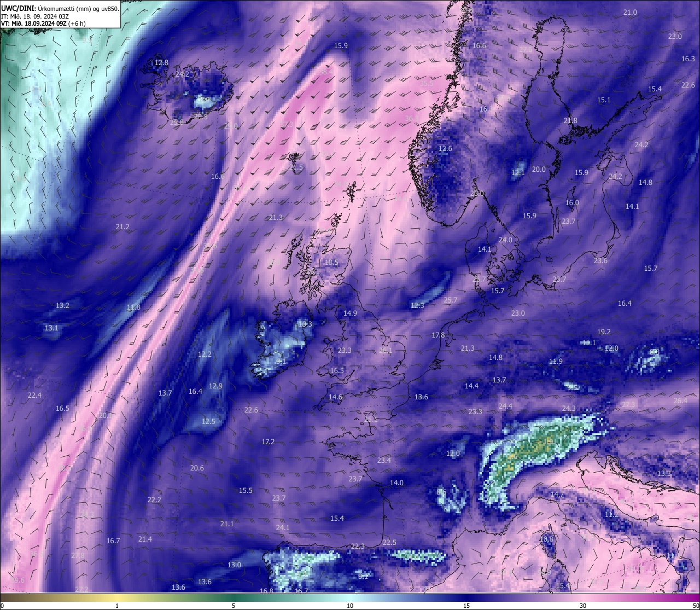Click the map value 23.4
This screenshot has height=610, width=700.
384,461
